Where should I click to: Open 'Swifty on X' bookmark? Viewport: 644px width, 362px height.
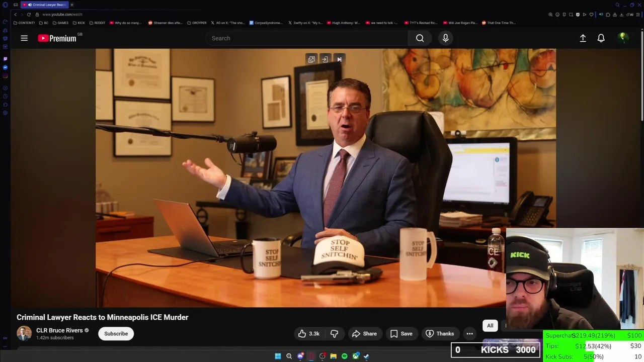tap(305, 23)
